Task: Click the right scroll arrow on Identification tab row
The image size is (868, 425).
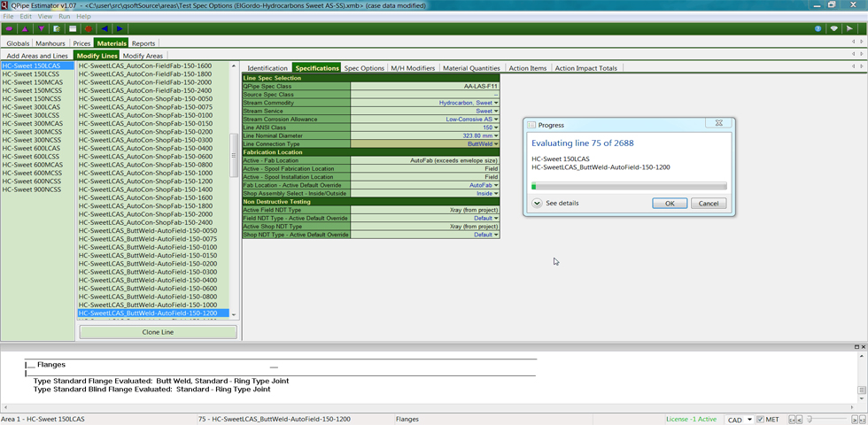Action: coord(862,67)
